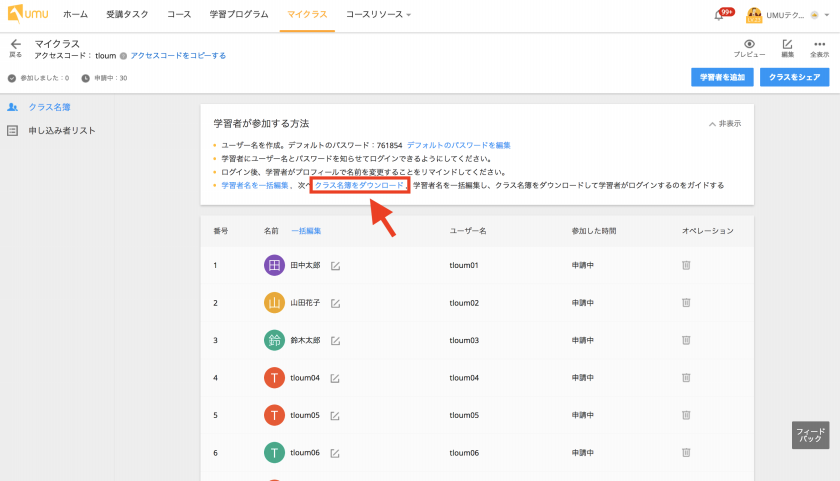Edit name of 鈴木太郎
This screenshot has width=840, height=481.
click(x=335, y=341)
